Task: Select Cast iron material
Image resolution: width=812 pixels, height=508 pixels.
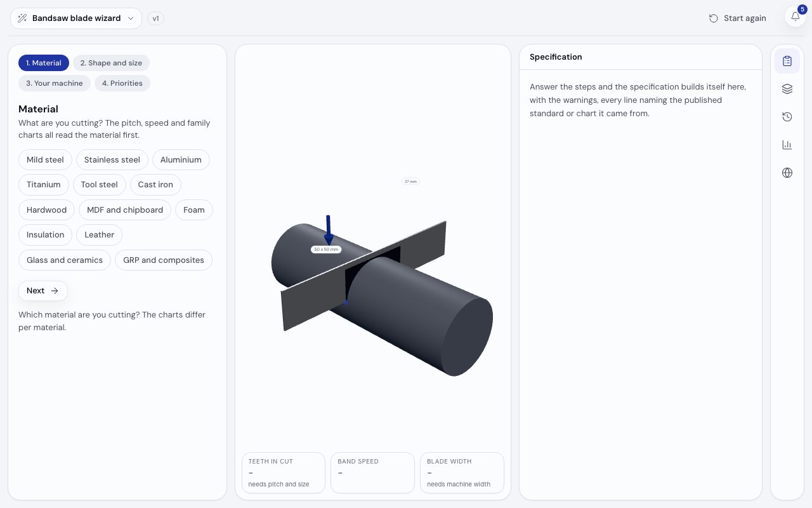Action: pyautogui.click(x=155, y=184)
